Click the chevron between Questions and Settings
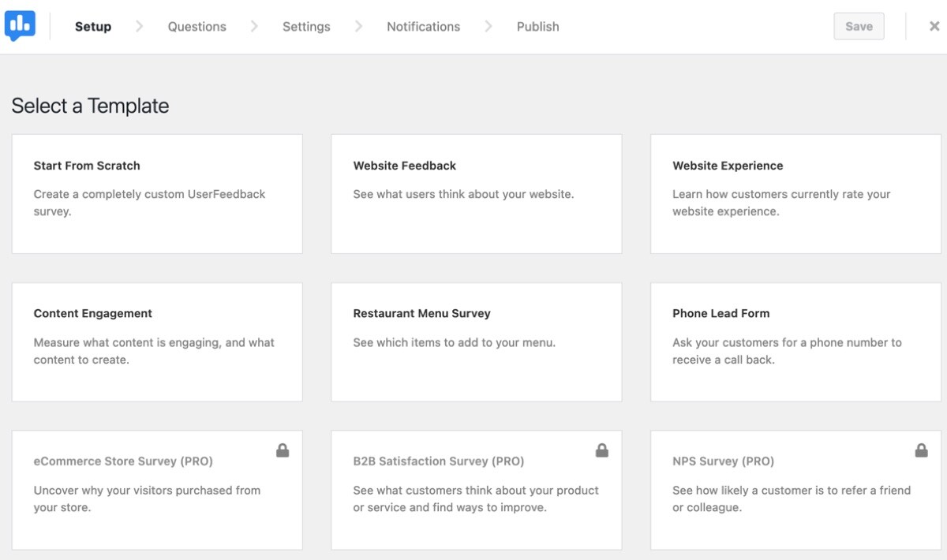This screenshot has width=947, height=560. [x=254, y=26]
